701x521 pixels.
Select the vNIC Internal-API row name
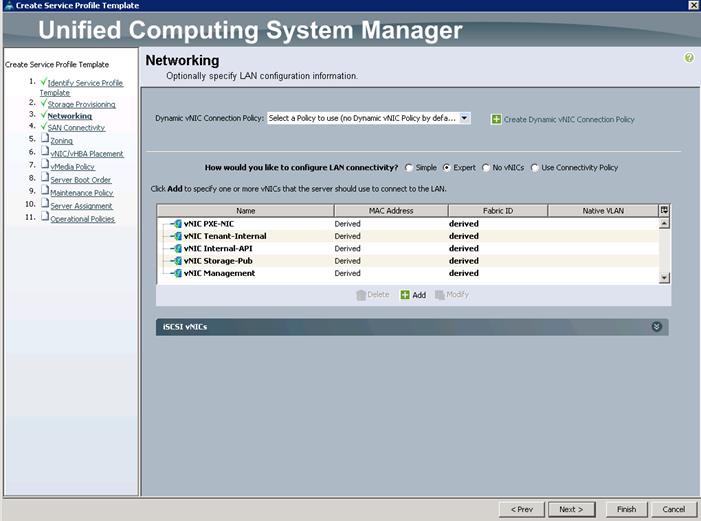coord(218,249)
